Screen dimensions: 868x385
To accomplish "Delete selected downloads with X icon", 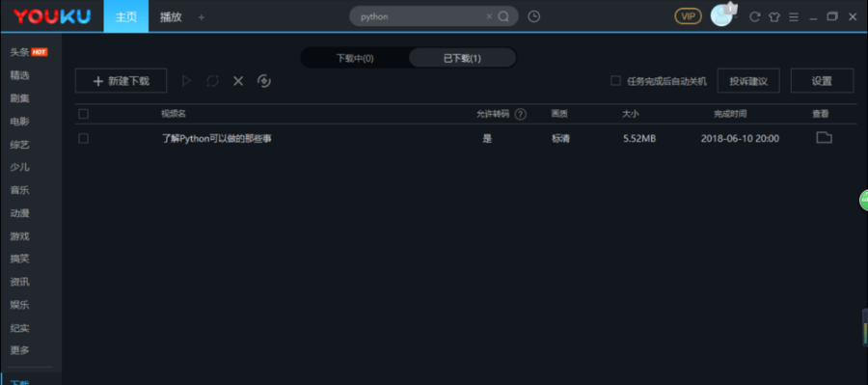I will tap(238, 81).
